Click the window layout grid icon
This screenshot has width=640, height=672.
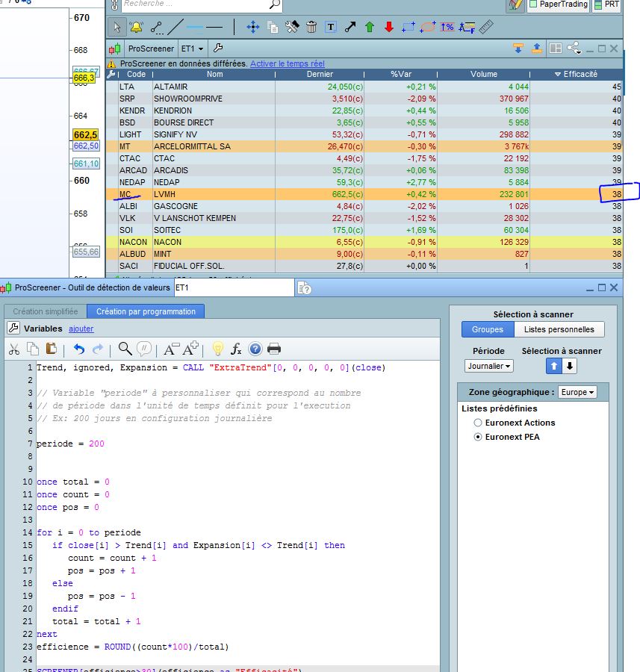tap(556, 49)
